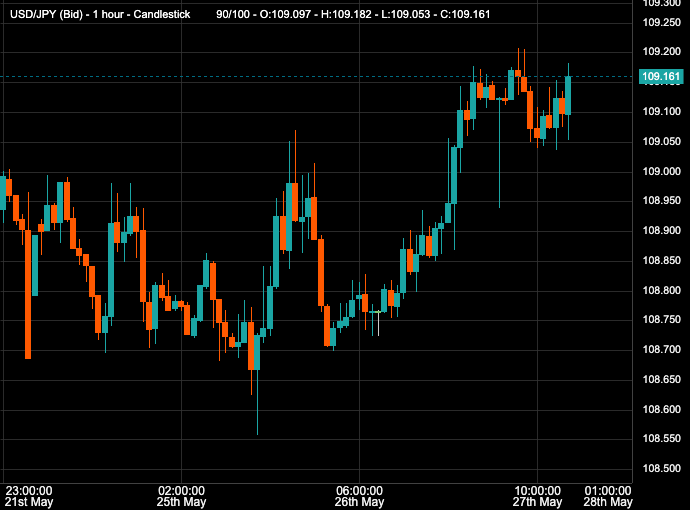Click the 109.250 price axis label
This screenshot has height=510, width=690.
tap(661, 22)
